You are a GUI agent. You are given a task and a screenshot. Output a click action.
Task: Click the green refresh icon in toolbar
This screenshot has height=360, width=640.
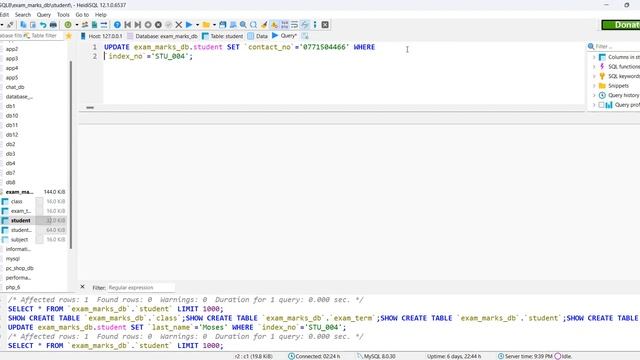pos(68,25)
